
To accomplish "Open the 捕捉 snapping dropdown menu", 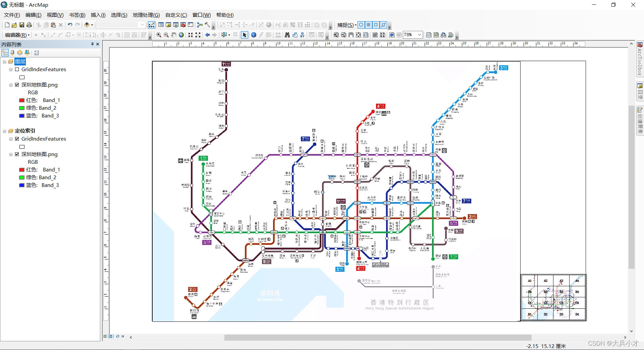I will coord(347,25).
